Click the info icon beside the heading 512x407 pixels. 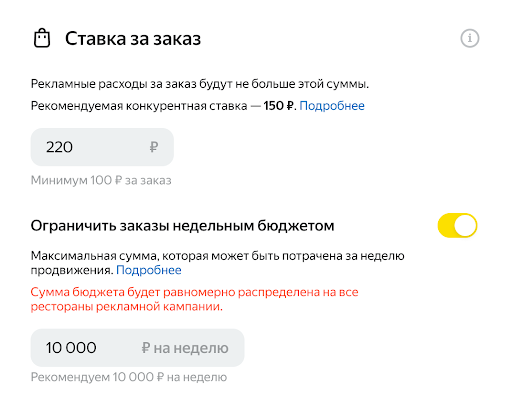pos(470,38)
